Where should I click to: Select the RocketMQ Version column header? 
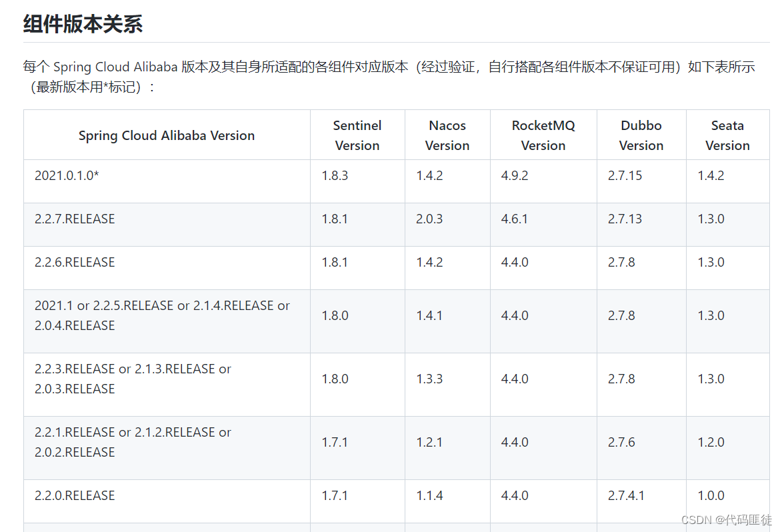(543, 135)
